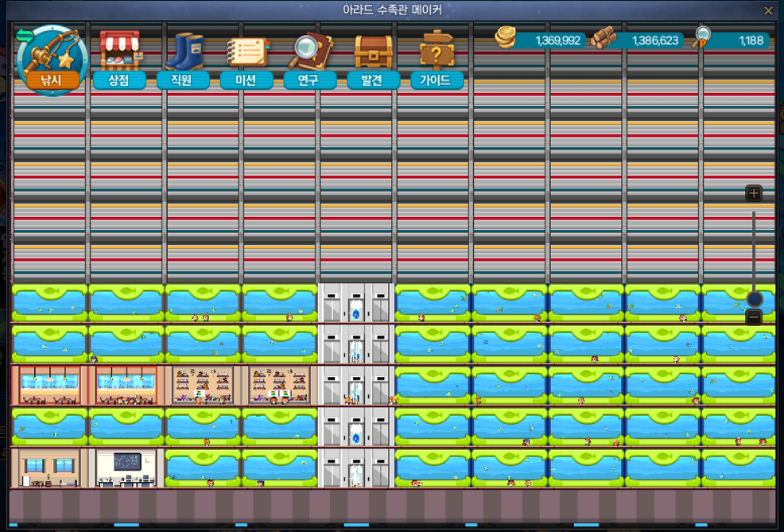
Task: Click the zoom slider handle
Action: (x=755, y=299)
